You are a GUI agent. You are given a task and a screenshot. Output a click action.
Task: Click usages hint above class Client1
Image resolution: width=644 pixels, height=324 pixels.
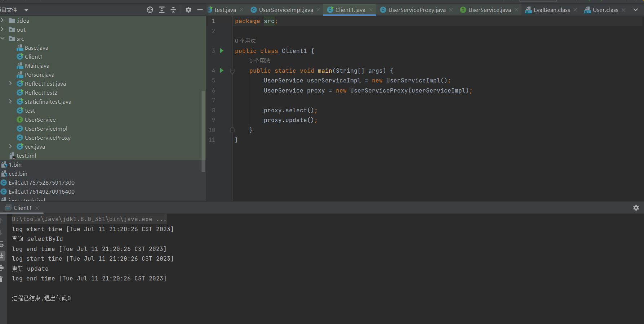(x=245, y=41)
